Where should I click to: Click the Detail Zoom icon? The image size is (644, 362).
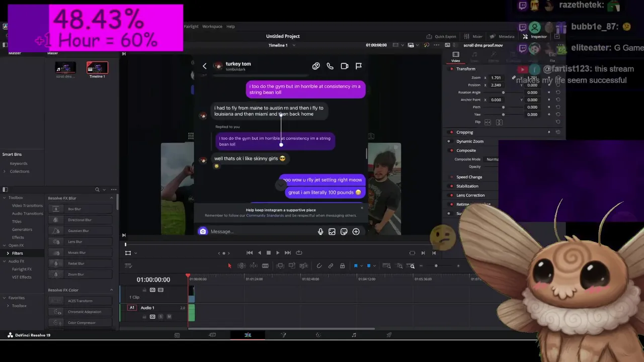400,266
